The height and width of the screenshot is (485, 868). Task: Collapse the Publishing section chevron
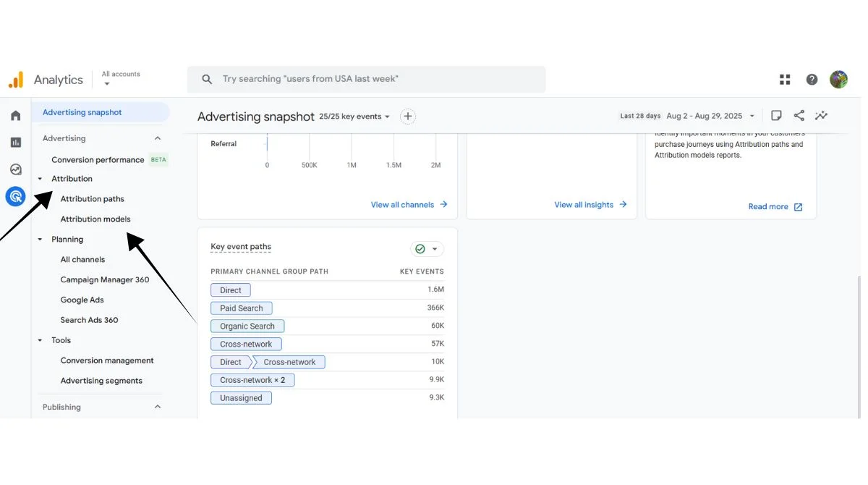[x=158, y=407]
